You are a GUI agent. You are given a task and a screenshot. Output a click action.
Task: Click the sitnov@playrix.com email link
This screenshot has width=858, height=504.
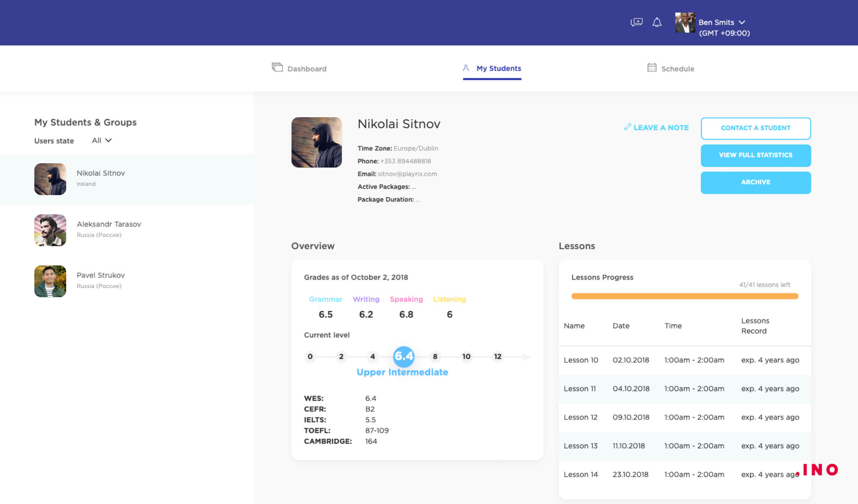[406, 173]
